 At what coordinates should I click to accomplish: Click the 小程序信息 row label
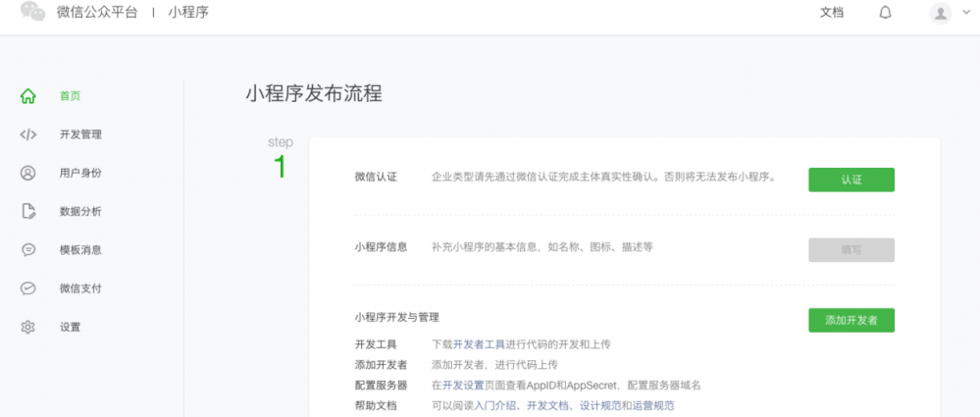click(x=381, y=247)
